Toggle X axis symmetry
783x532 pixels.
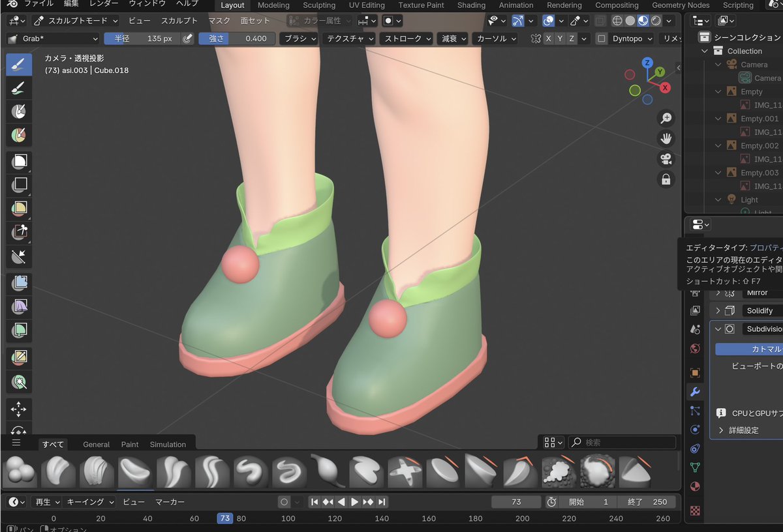click(x=548, y=38)
